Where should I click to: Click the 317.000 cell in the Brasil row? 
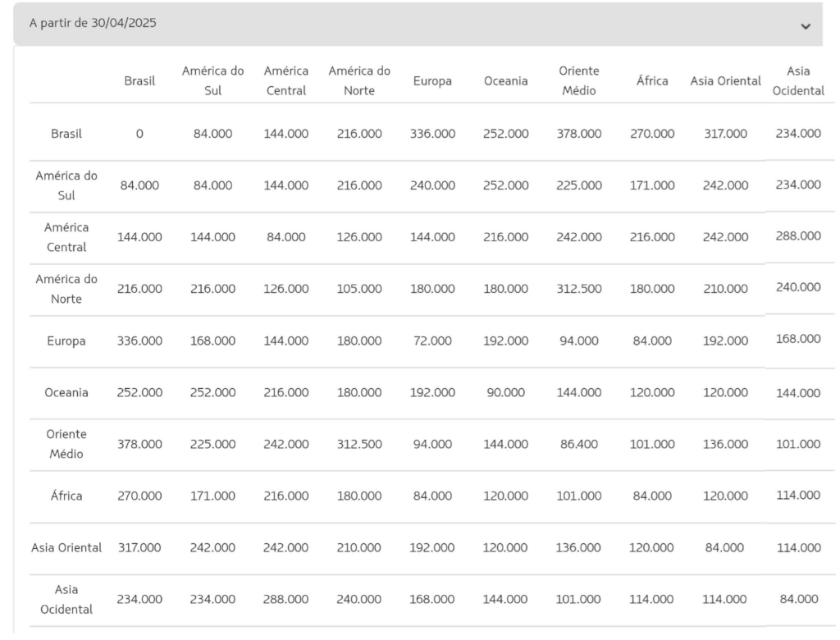tap(725, 133)
